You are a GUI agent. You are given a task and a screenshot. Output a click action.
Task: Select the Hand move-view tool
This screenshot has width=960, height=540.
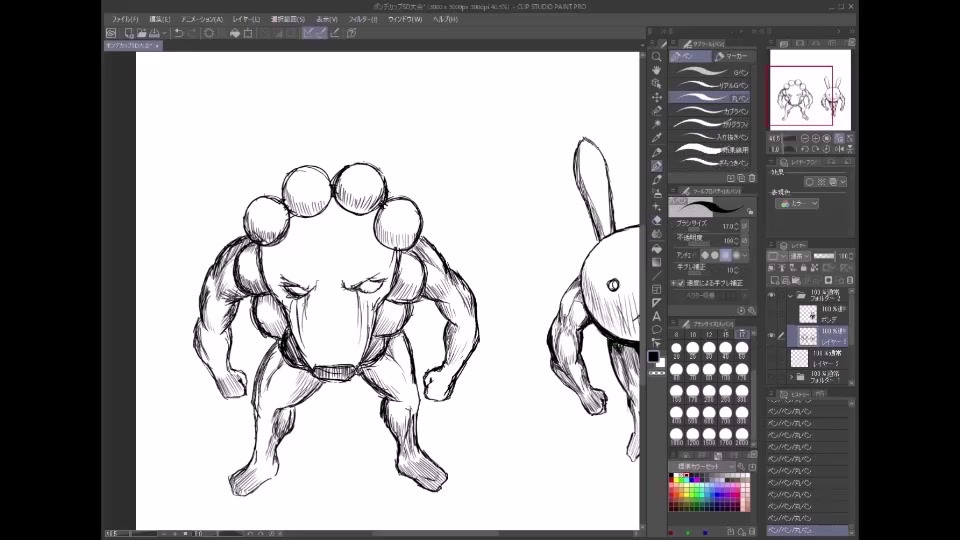pyautogui.click(x=656, y=70)
